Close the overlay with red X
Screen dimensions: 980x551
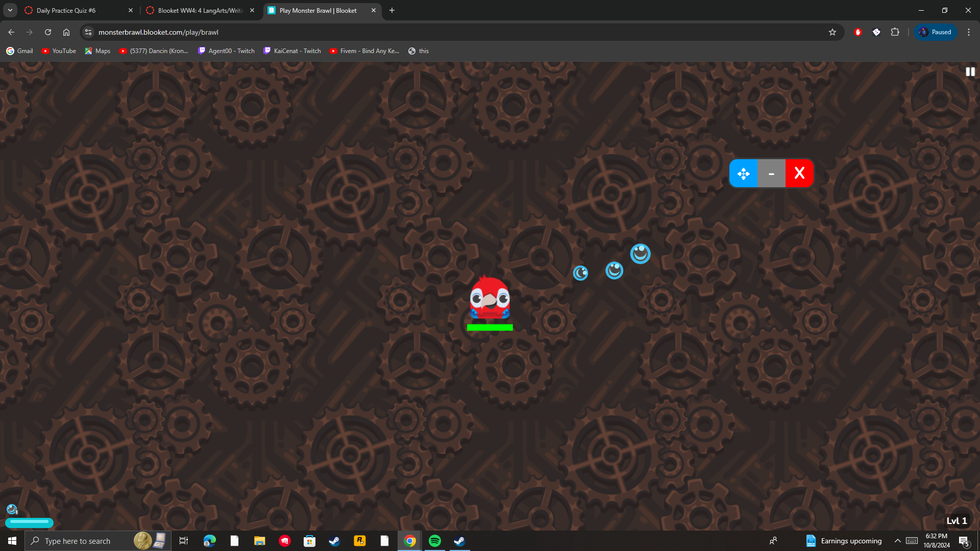click(x=799, y=173)
